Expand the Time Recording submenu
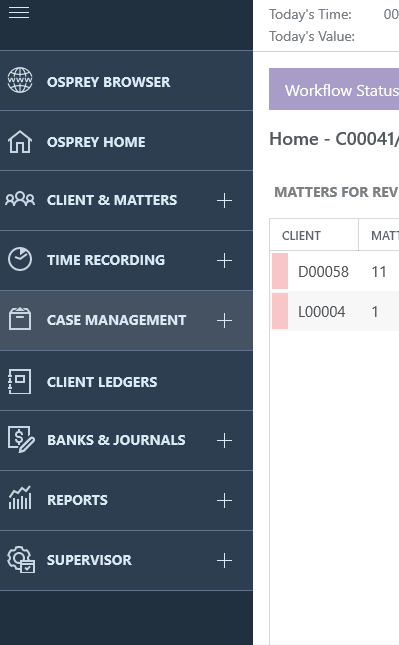 click(x=224, y=261)
